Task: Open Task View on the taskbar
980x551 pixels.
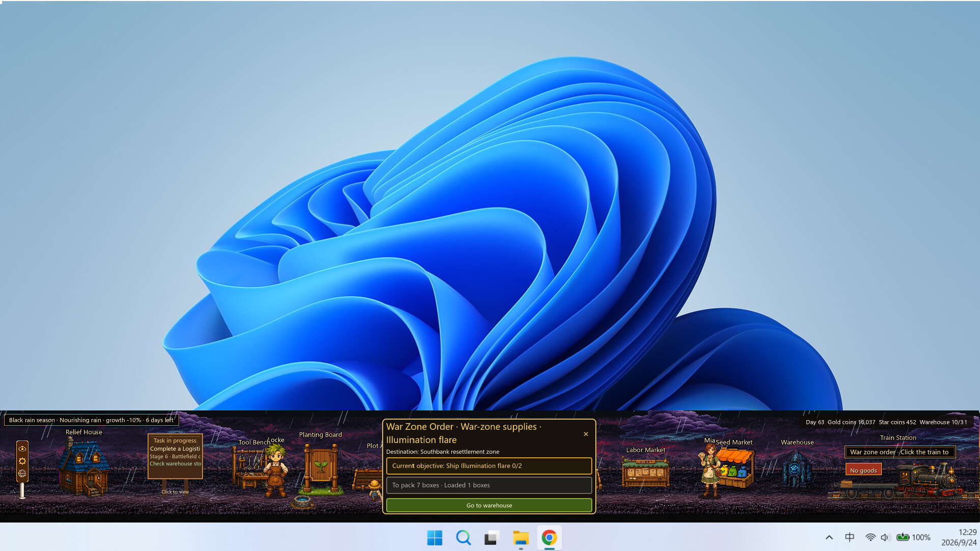Action: click(x=492, y=537)
